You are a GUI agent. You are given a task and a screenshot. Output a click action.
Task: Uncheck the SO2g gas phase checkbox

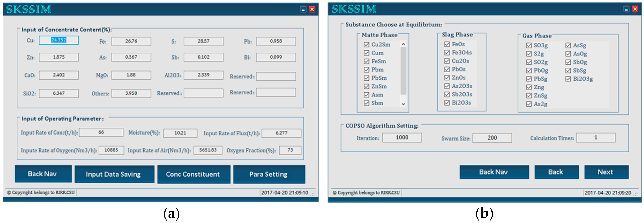click(x=529, y=62)
